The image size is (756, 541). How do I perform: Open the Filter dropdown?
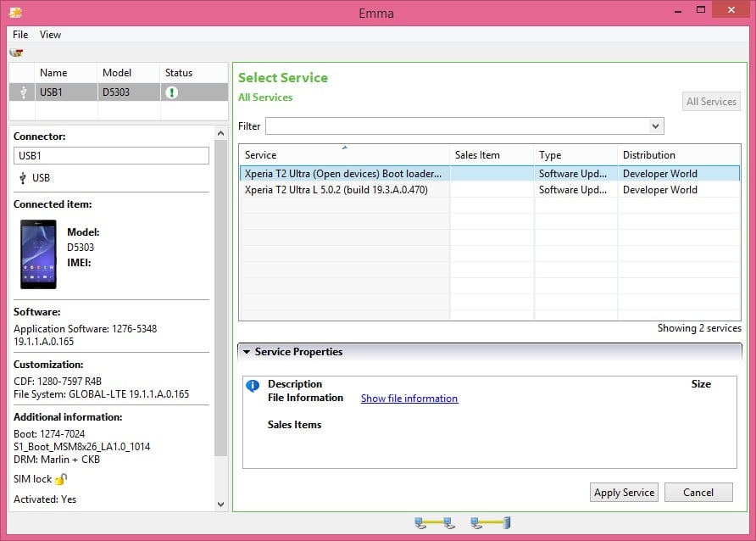655,125
